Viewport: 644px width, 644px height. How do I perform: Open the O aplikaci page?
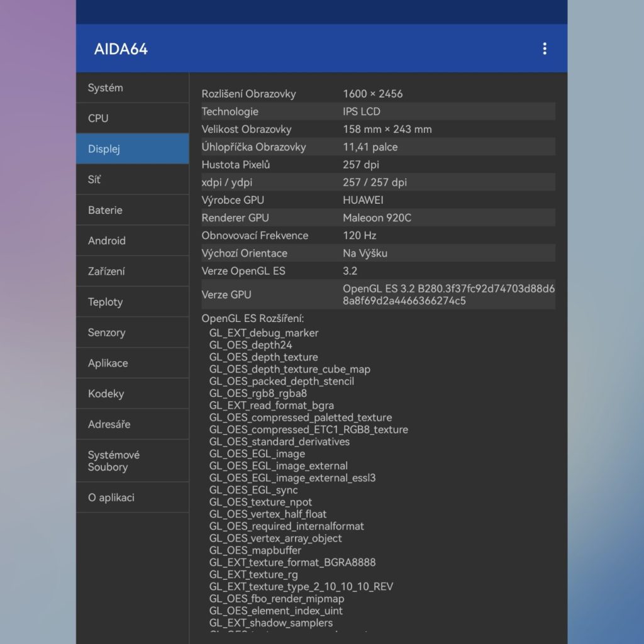click(132, 497)
